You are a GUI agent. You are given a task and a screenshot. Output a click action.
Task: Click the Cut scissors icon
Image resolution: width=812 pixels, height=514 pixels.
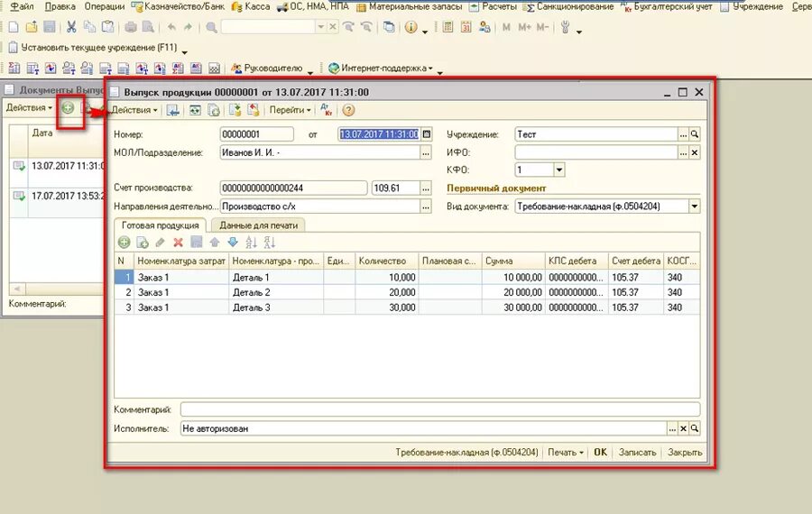pyautogui.click(x=71, y=27)
